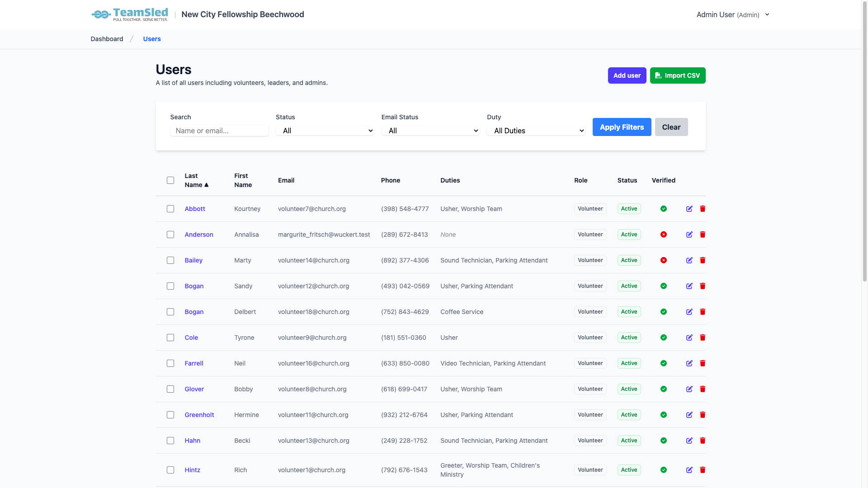The height and width of the screenshot is (488, 868).
Task: Click the trash icon in Hintz's row
Action: 703,470
